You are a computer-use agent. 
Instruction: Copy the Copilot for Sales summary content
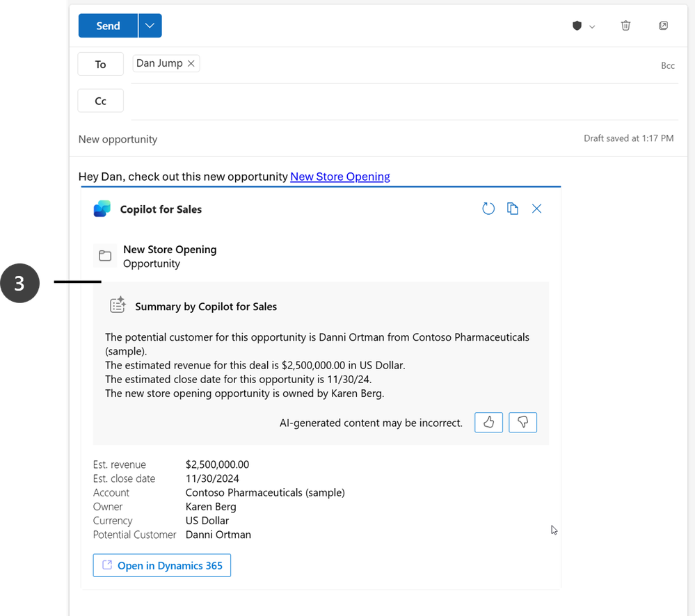(x=513, y=209)
